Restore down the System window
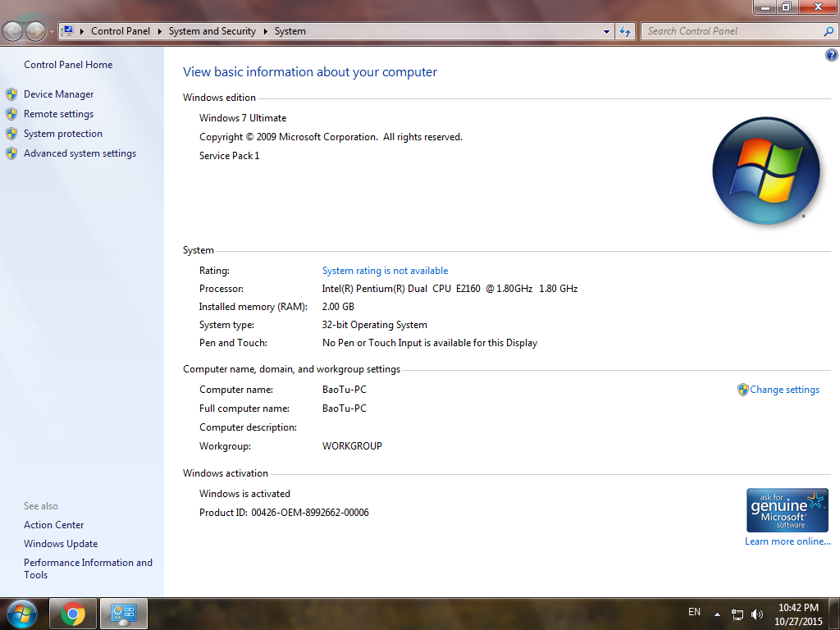The width and height of the screenshot is (840, 630). point(787,7)
